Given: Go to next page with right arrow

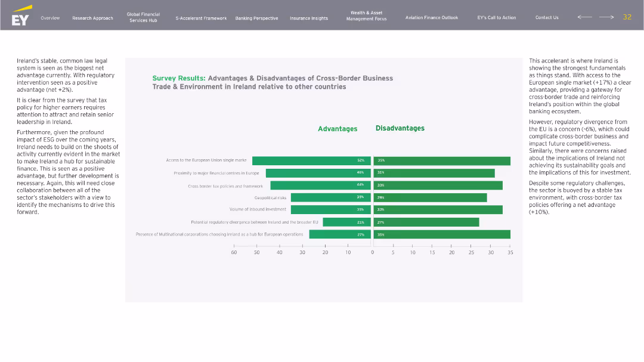Looking at the screenshot, I should (x=606, y=17).
